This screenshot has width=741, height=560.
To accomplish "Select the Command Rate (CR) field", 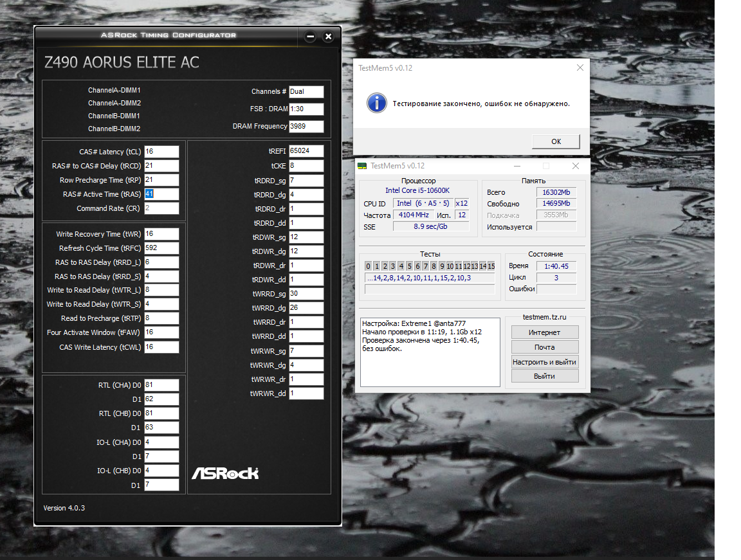I will click(x=161, y=208).
